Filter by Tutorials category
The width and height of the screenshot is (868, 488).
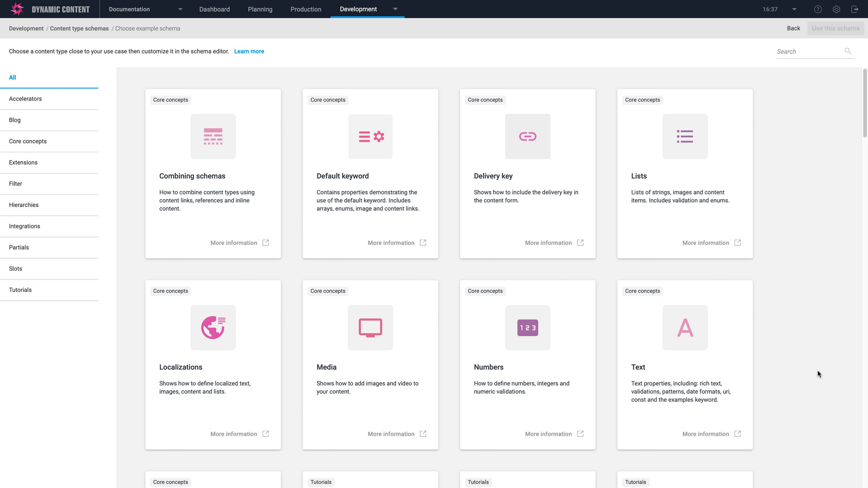(x=49, y=290)
